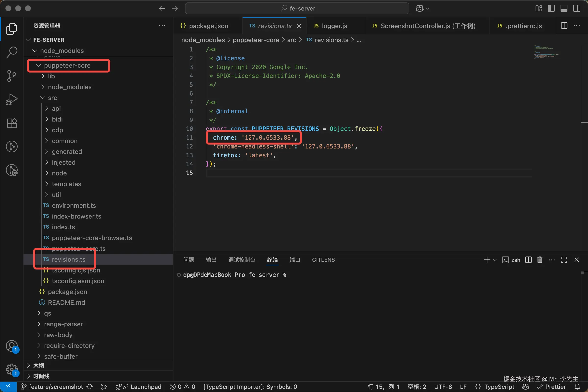The width and height of the screenshot is (588, 392).
Task: Toggle the secondary sidebar visibility
Action: (x=577, y=9)
